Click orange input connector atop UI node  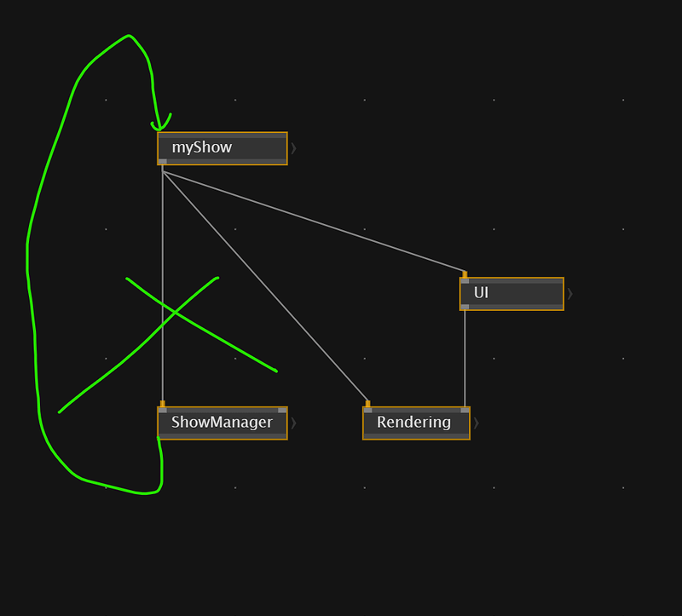click(465, 274)
